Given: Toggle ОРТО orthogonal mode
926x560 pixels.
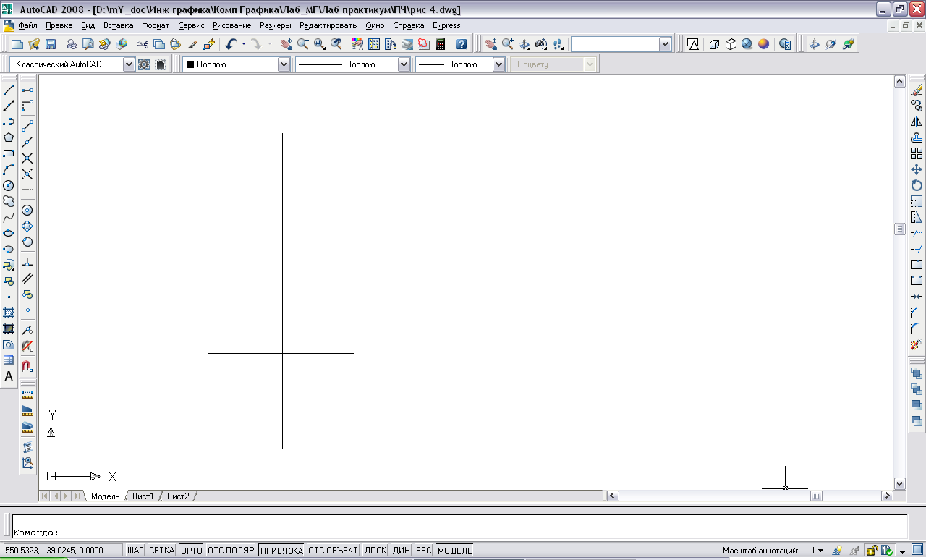Looking at the screenshot, I should click(x=191, y=551).
